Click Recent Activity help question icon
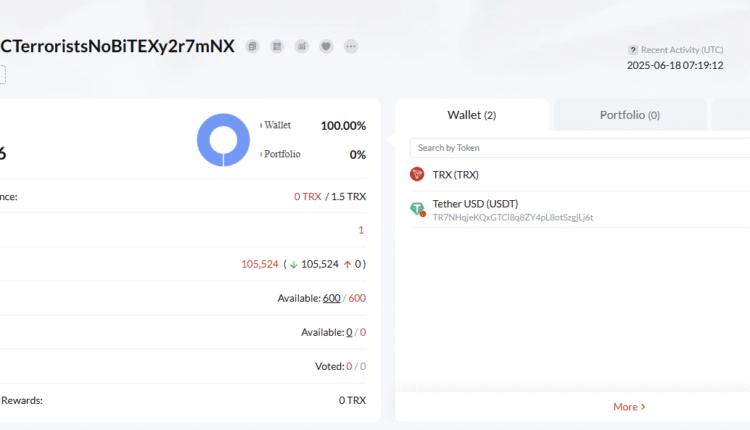The image size is (750, 430). 632,49
